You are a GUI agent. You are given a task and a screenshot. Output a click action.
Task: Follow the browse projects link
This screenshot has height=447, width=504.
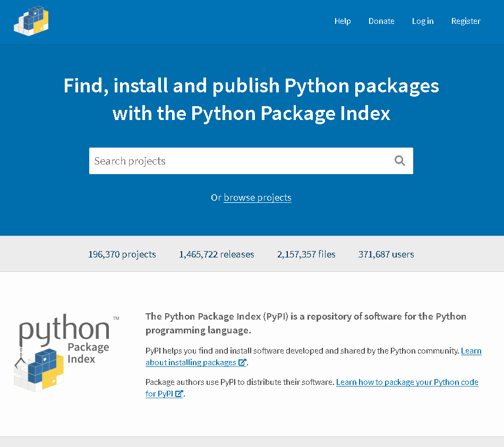pyautogui.click(x=258, y=197)
